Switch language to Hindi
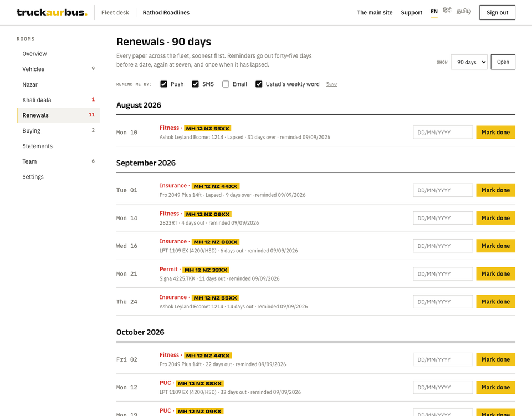Viewport: 532px width, 416px height. coord(447,11)
